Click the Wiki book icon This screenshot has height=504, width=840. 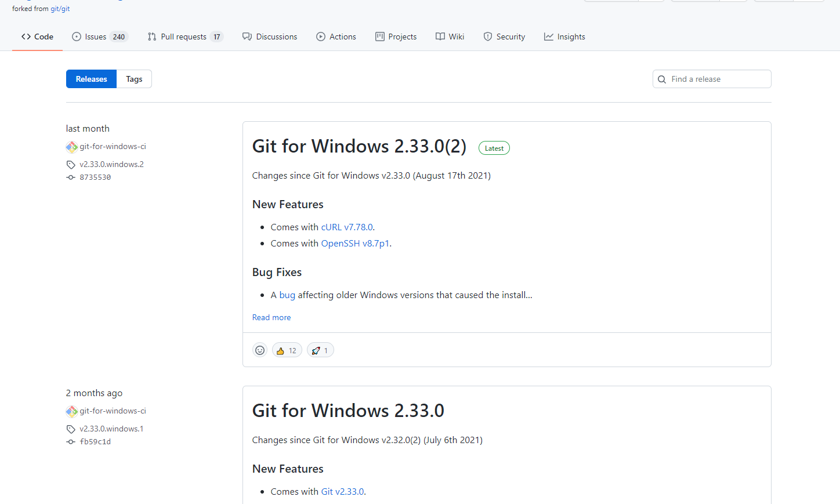tap(440, 37)
